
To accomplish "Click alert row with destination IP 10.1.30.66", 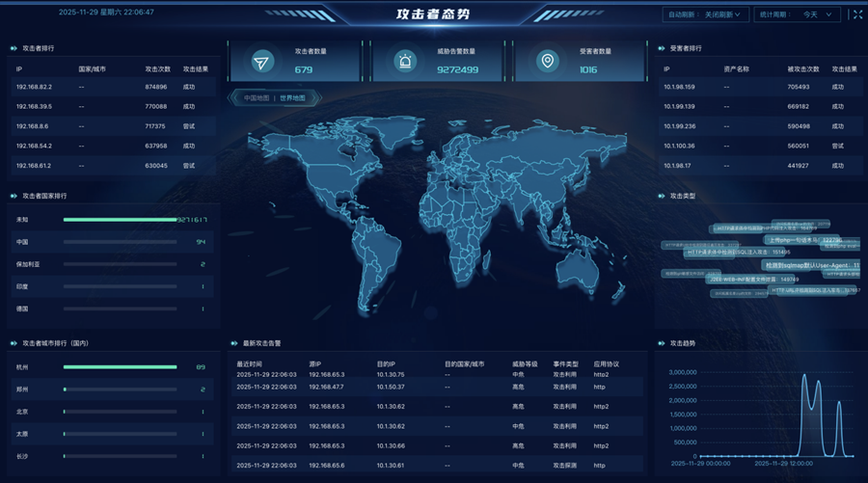I will 437,446.
